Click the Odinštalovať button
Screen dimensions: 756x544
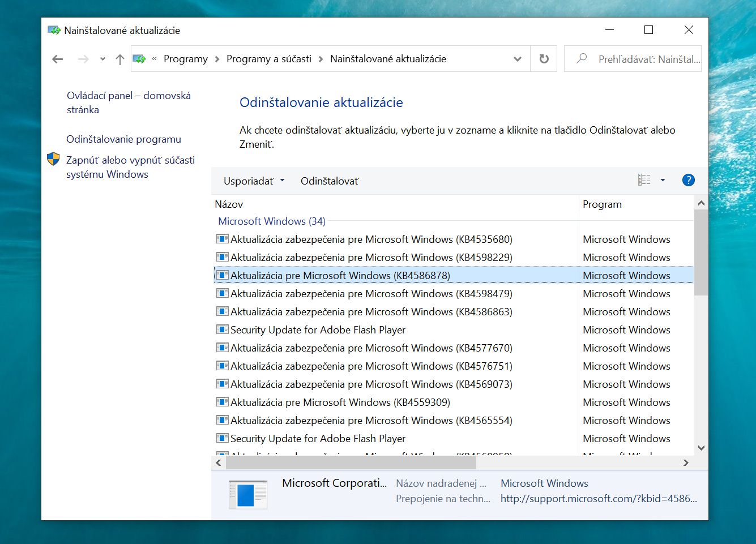(x=330, y=181)
